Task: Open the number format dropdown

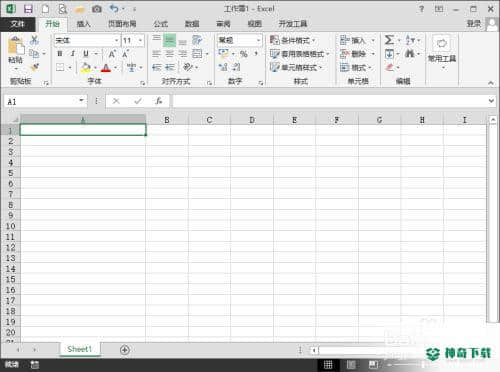Action: point(258,40)
